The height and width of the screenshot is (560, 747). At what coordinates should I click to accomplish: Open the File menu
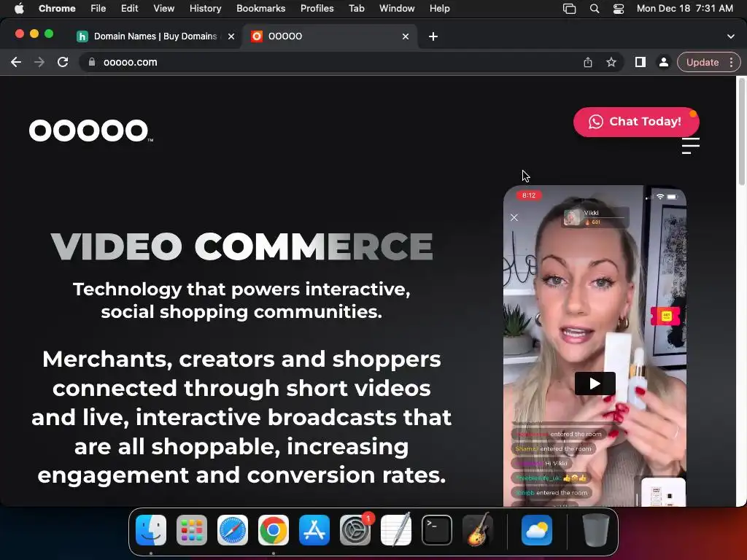pyautogui.click(x=98, y=8)
